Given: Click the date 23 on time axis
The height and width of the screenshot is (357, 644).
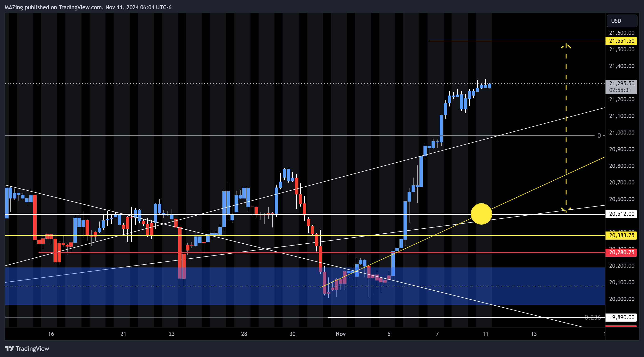Looking at the screenshot, I should pos(172,334).
